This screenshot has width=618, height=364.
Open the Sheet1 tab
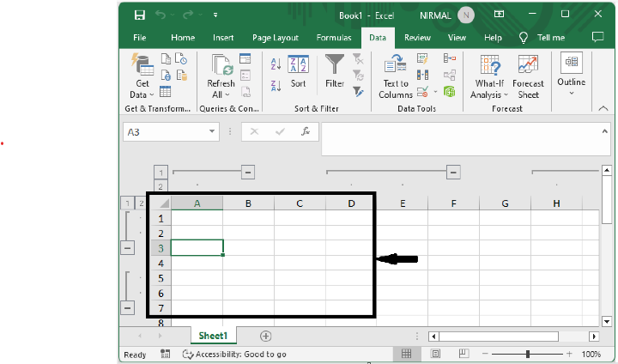[x=213, y=336]
